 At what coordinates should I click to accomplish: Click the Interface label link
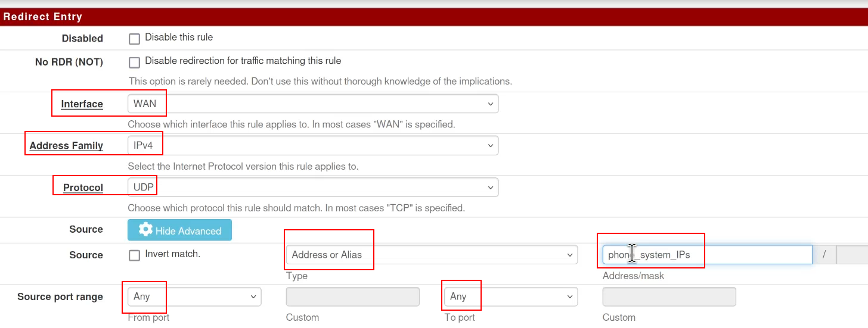coord(82,104)
